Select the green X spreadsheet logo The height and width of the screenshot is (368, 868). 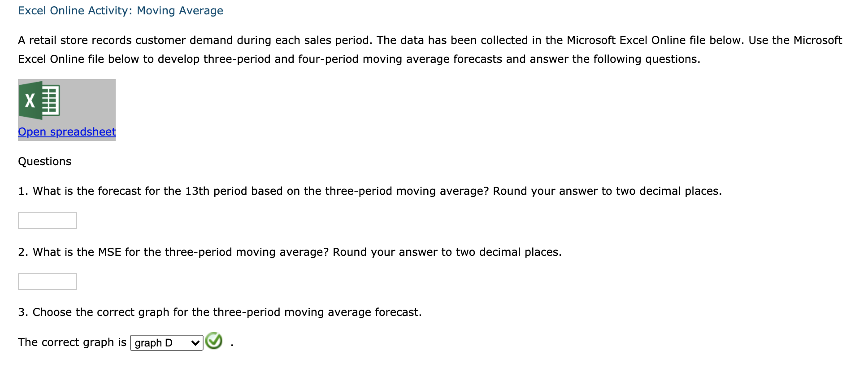point(30,101)
